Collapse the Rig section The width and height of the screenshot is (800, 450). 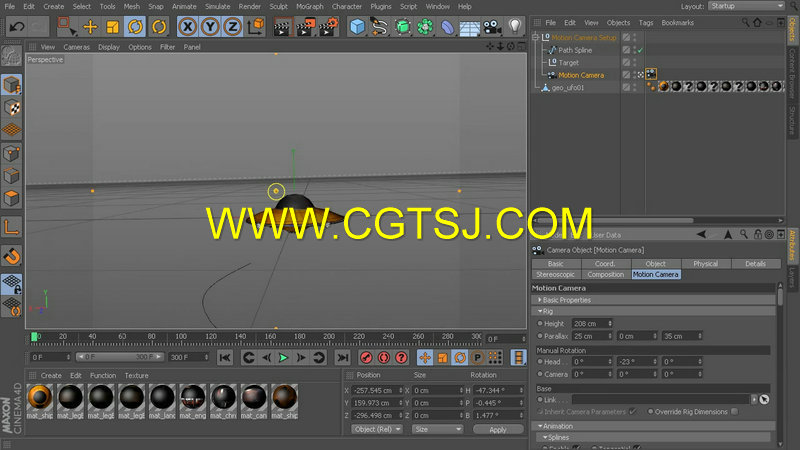coord(540,311)
